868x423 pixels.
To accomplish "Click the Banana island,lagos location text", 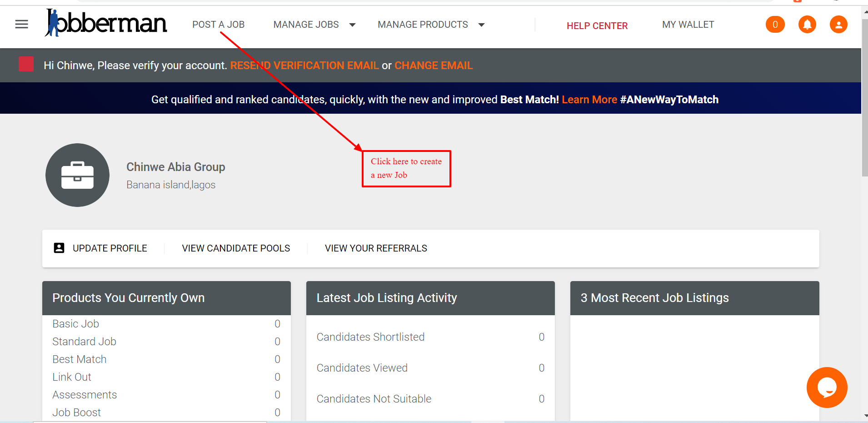I will (171, 185).
